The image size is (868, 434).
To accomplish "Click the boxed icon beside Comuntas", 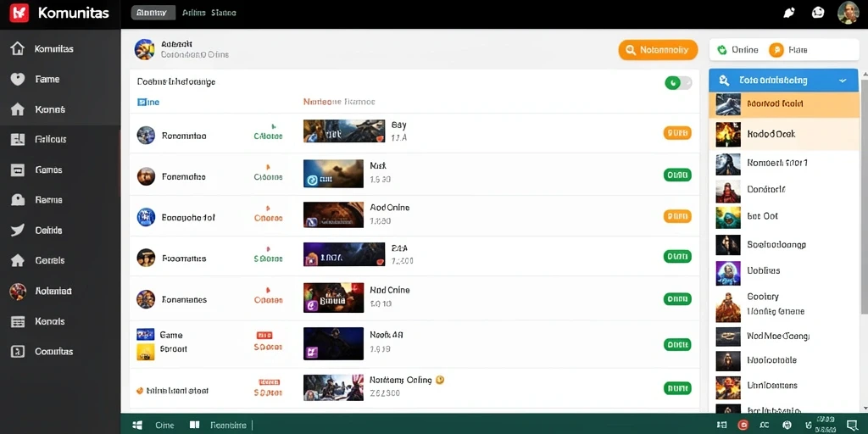I will click(18, 352).
